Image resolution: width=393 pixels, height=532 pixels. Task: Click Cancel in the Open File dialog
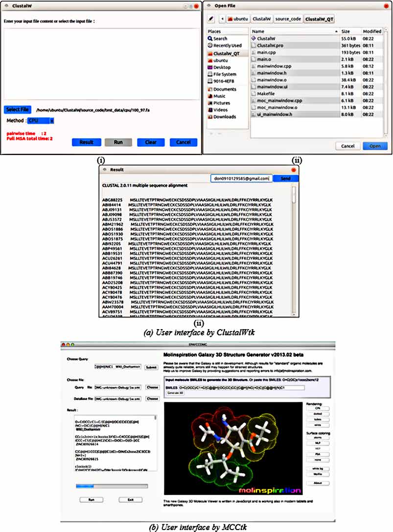click(x=348, y=146)
